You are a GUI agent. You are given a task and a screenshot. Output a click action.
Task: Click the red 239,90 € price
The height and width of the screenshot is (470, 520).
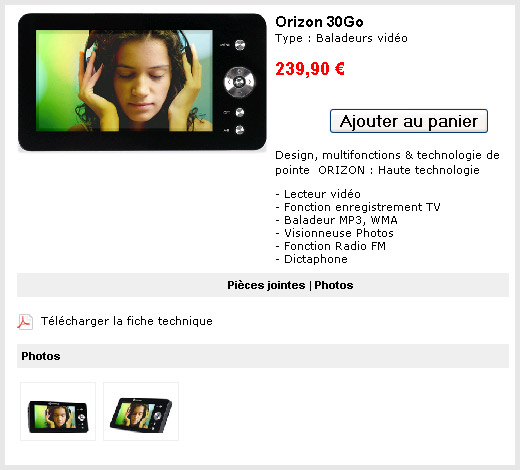(310, 69)
